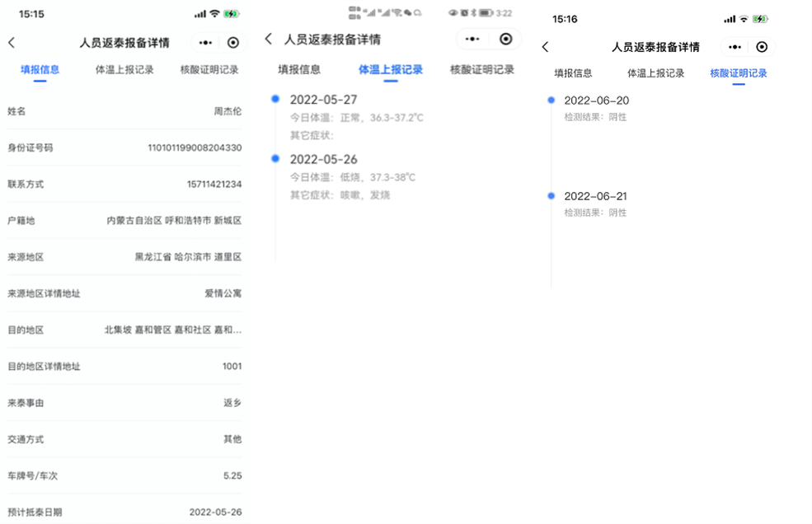The image size is (812, 524).
Task: Go back using arrow in left phone screen
Action: [x=12, y=43]
